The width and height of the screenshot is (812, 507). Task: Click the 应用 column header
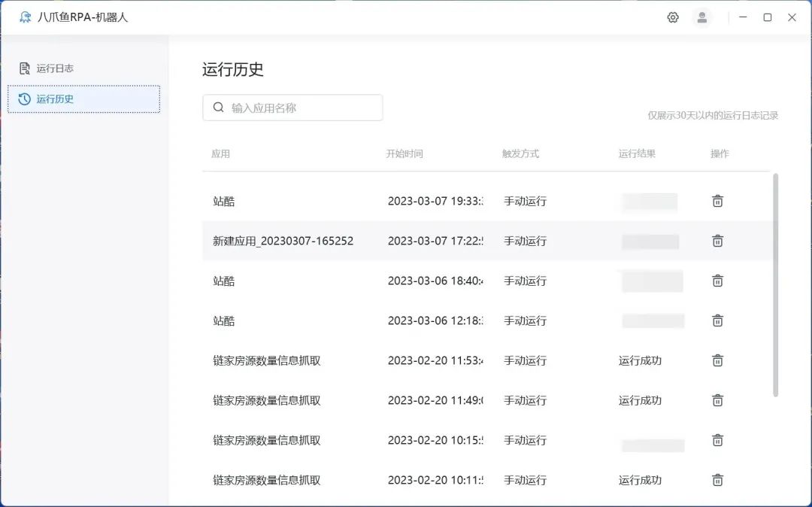[220, 153]
